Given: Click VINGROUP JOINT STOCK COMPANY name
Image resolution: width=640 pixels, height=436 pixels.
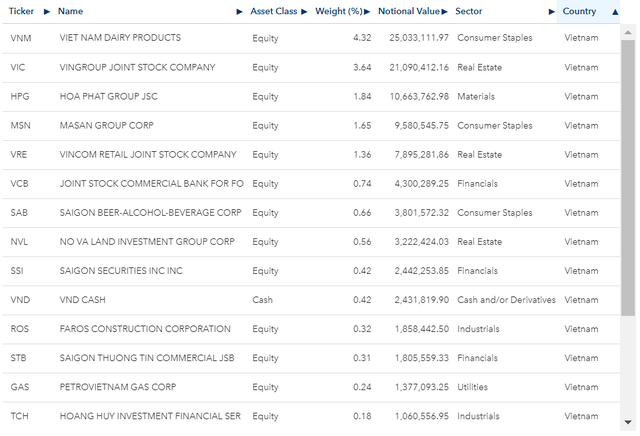Looking at the screenshot, I should click(137, 67).
